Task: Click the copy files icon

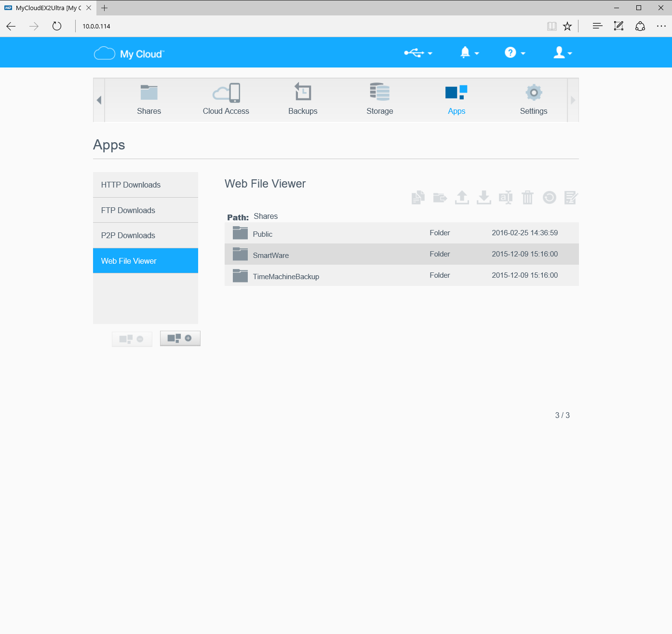Action: [x=418, y=197]
